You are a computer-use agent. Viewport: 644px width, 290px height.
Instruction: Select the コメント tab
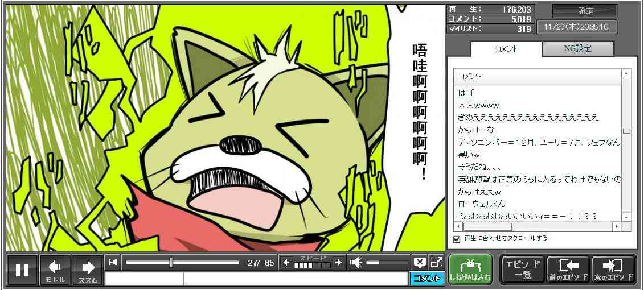click(505, 49)
